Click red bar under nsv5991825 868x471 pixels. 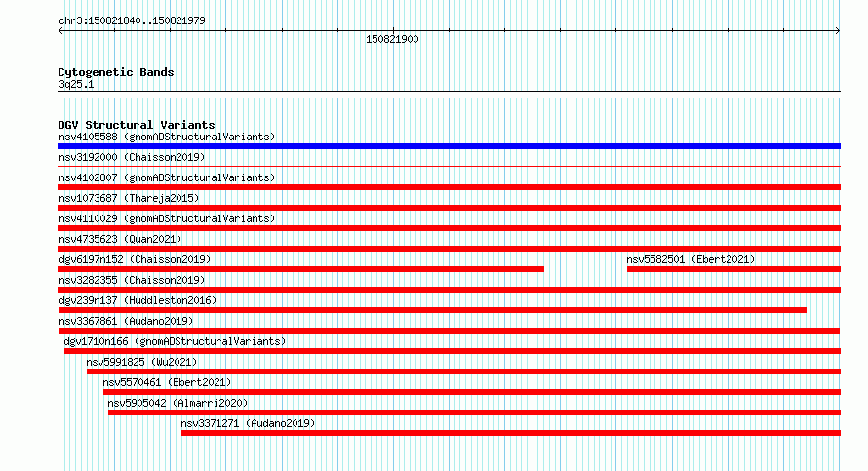coord(463,372)
